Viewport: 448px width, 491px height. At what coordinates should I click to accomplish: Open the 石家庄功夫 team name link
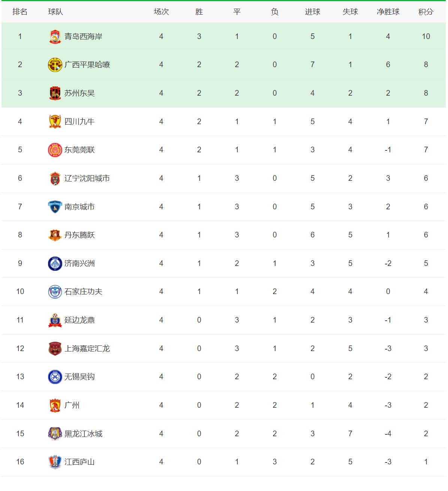pyautogui.click(x=83, y=292)
